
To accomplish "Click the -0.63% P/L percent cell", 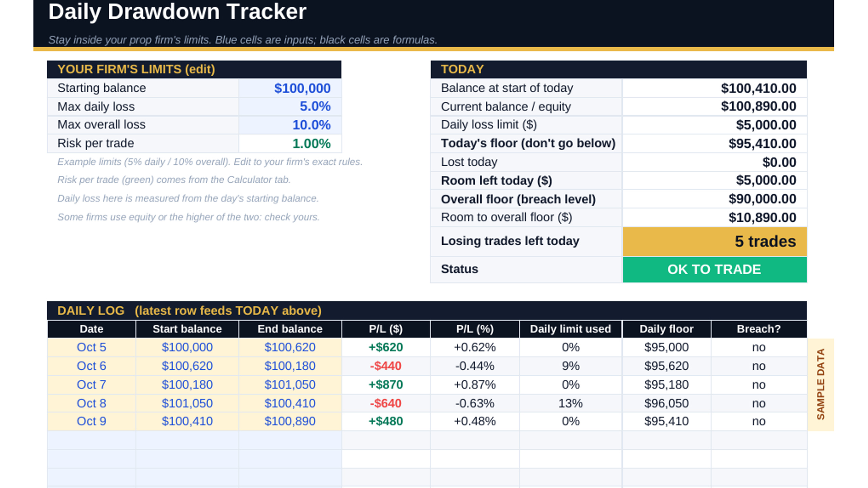I will click(475, 403).
